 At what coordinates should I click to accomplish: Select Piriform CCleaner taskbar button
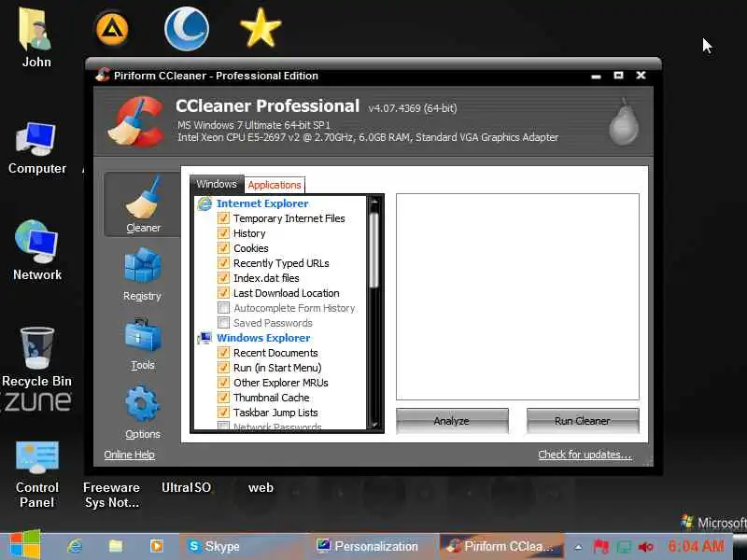click(x=501, y=546)
